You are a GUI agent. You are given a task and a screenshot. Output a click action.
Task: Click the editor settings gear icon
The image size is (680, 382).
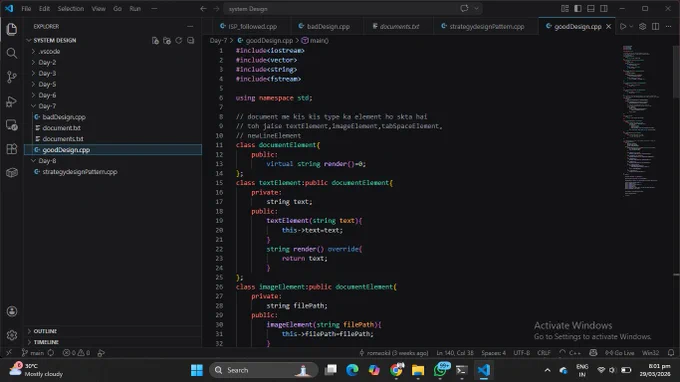click(x=643, y=26)
